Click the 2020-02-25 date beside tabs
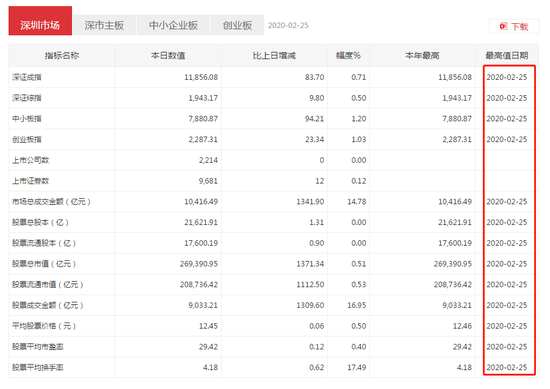This screenshot has width=550, height=389. (x=288, y=25)
